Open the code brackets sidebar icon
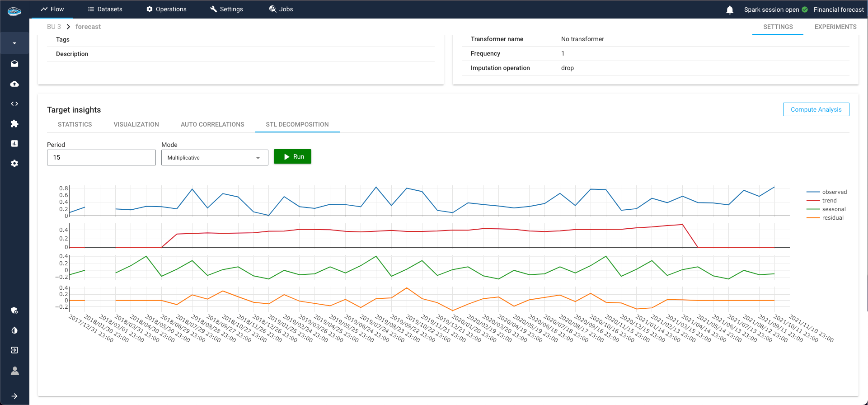Screen dimensions: 868x405 coord(14,104)
